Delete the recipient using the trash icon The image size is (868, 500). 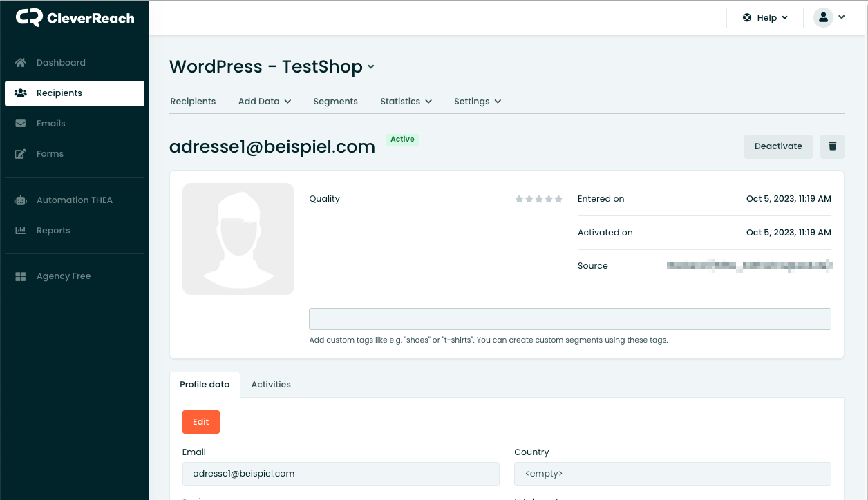pyautogui.click(x=832, y=146)
